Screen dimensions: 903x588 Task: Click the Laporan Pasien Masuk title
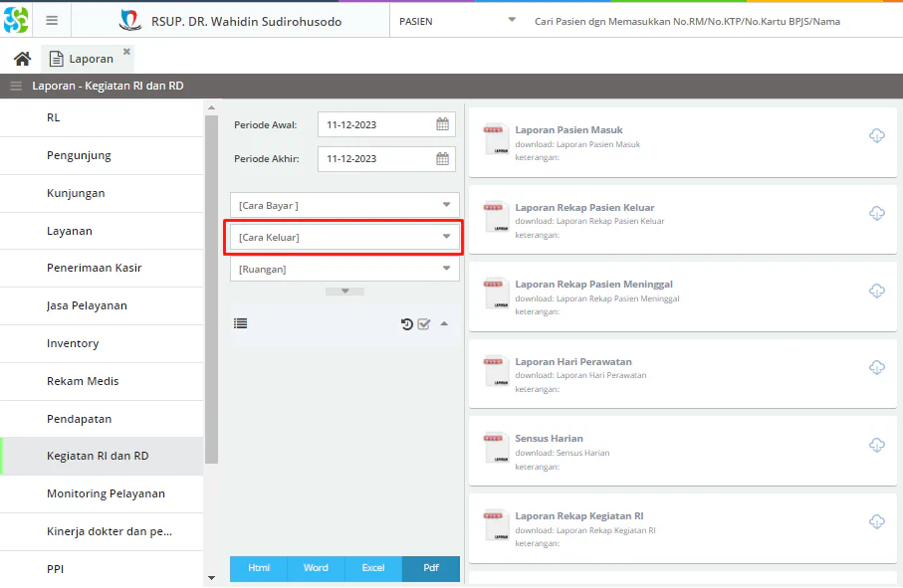pos(569,130)
